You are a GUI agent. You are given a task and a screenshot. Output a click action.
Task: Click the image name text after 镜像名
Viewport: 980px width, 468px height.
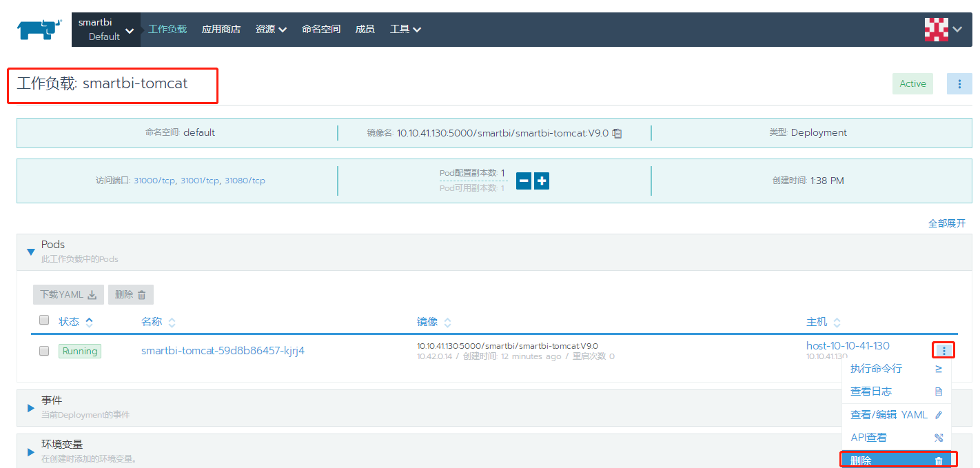point(502,133)
